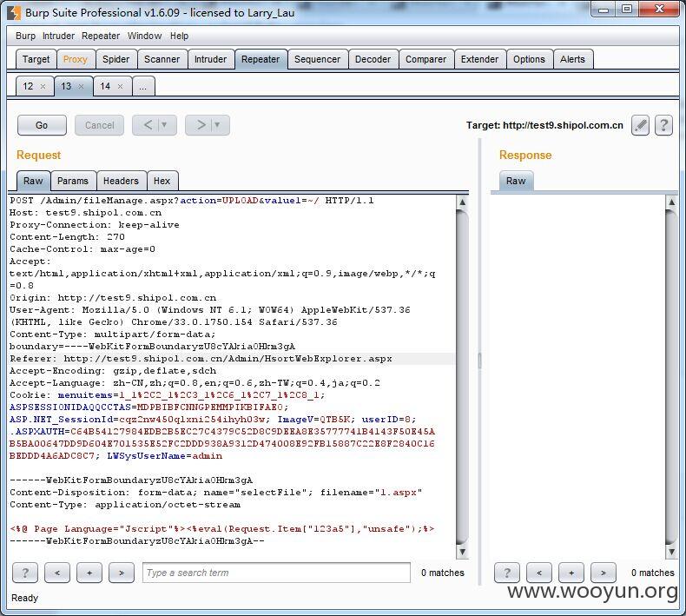Click request pane scrollbar up arrow
686x616 pixels.
(462, 202)
